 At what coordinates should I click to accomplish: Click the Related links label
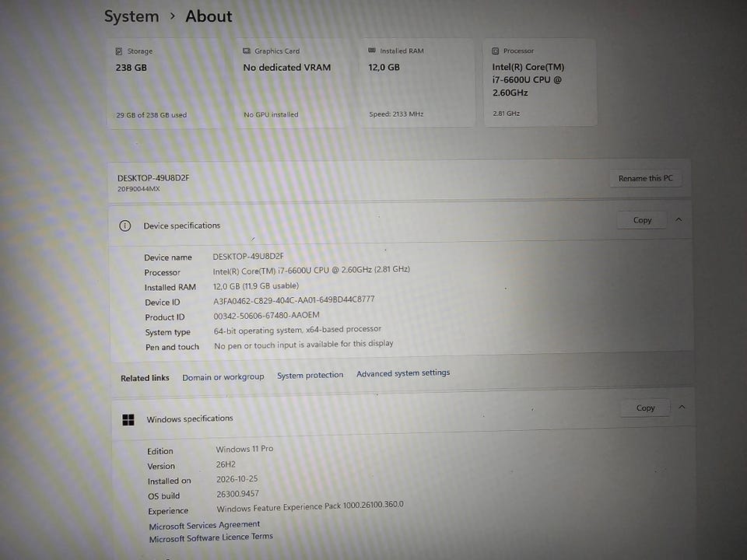click(145, 379)
